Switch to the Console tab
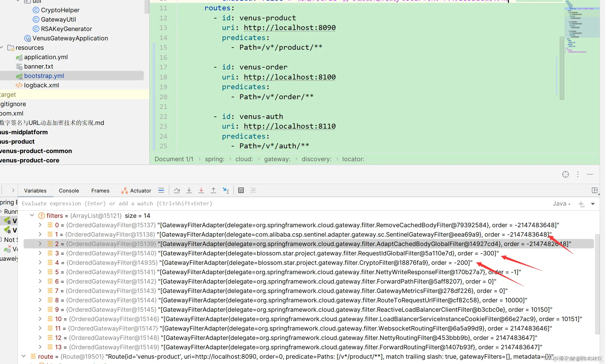Image resolution: width=605 pixels, height=364 pixels. [69, 191]
